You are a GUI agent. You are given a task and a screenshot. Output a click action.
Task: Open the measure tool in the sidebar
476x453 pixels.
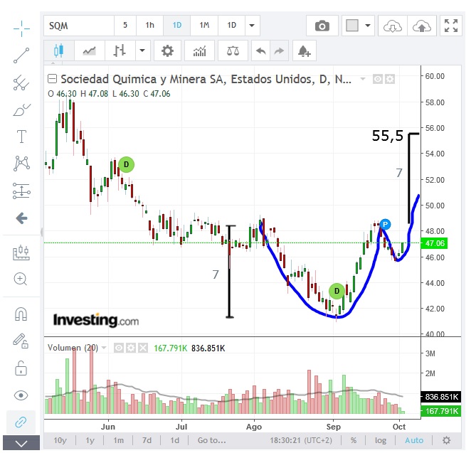21,252
